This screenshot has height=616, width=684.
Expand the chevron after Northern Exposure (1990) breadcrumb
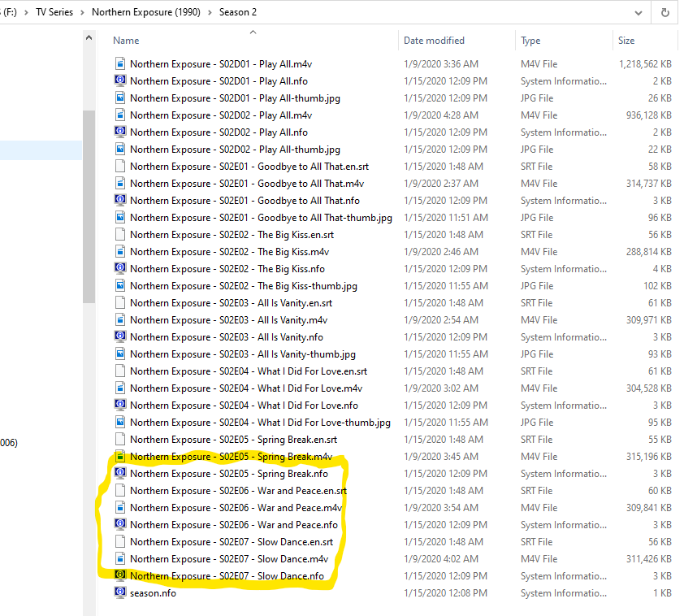211,13
